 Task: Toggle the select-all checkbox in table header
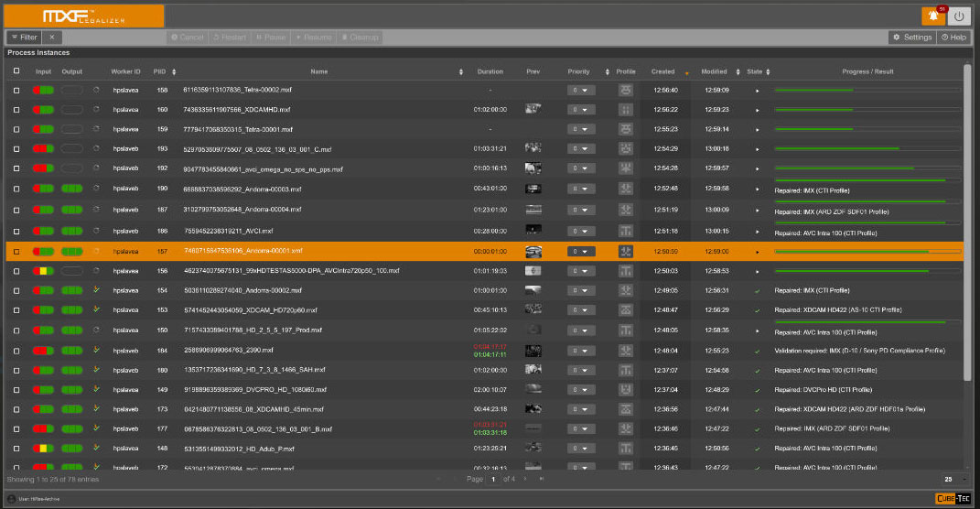click(x=16, y=71)
